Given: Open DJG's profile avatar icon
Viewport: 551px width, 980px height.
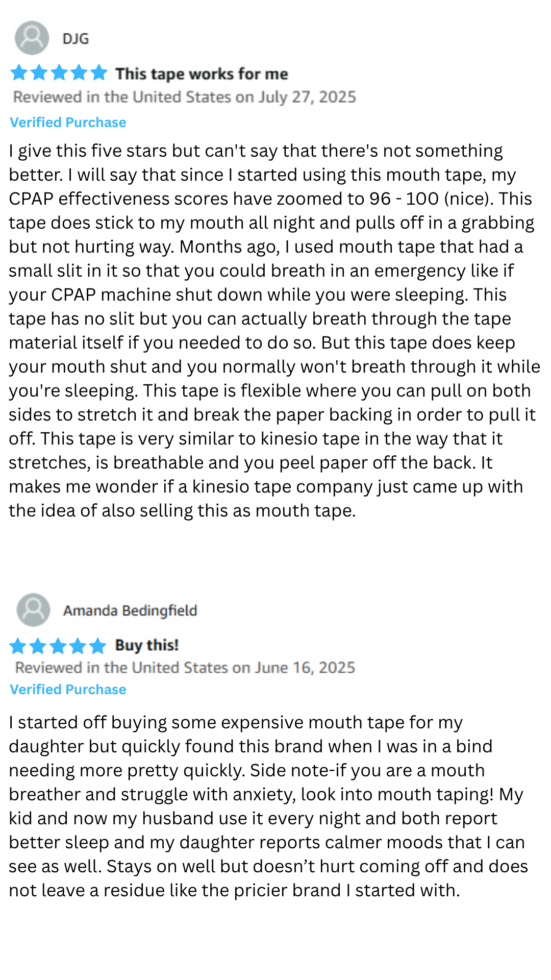Looking at the screenshot, I should [32, 38].
